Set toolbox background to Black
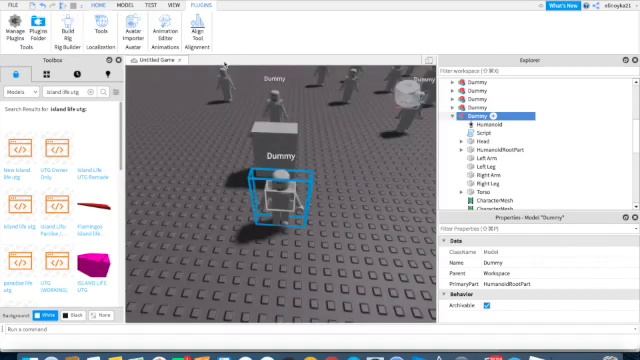Screen dimensions: 640x360 73,316
